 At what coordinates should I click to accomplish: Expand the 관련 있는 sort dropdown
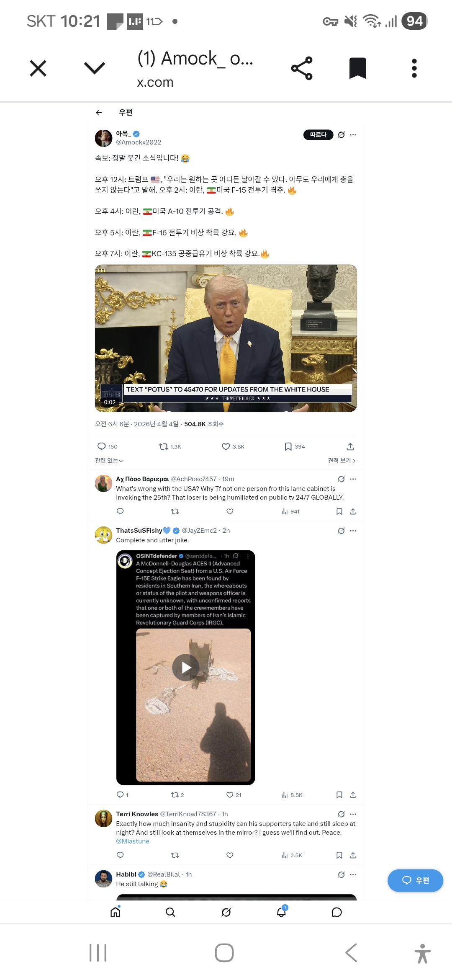109,461
